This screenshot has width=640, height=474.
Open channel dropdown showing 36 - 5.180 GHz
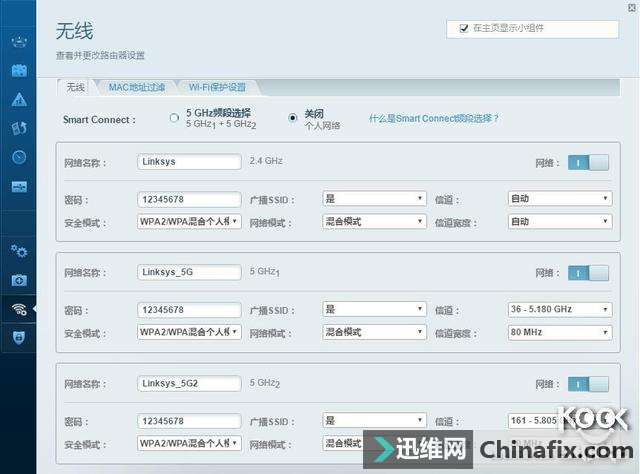[x=560, y=309]
